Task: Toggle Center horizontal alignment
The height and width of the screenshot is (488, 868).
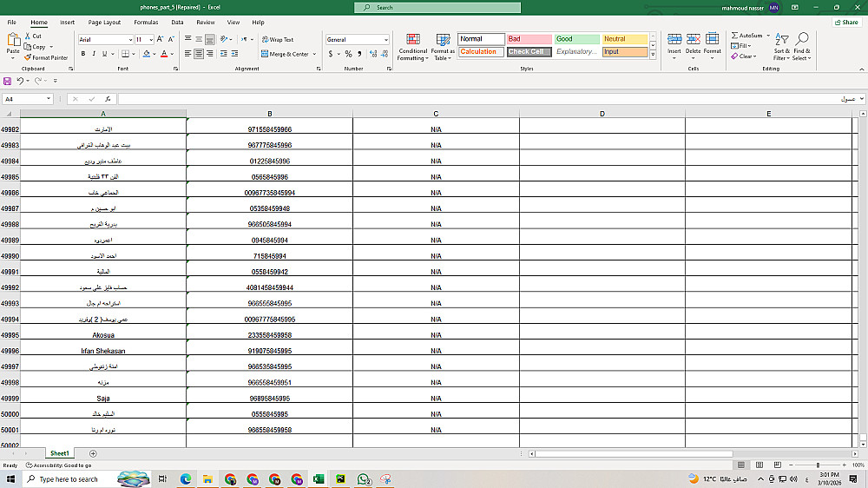Action: (x=199, y=54)
